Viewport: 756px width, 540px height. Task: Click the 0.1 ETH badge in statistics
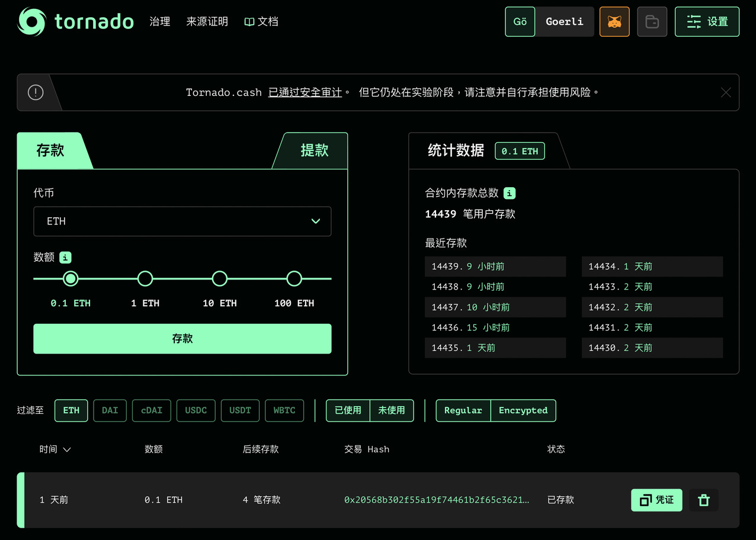point(520,151)
